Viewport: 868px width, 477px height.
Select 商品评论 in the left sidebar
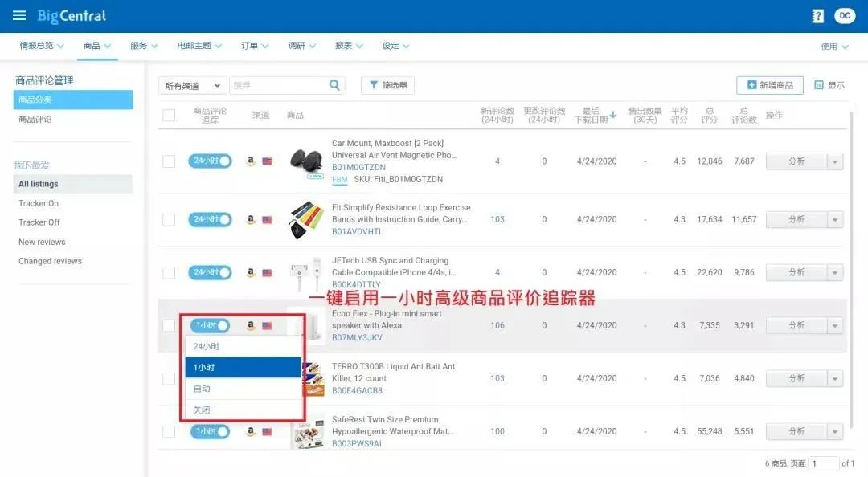(36, 117)
